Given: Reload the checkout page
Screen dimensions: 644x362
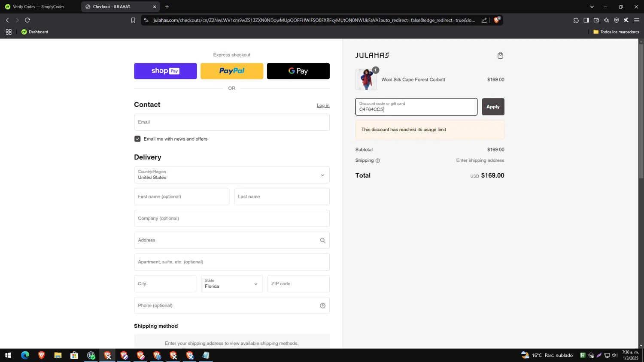Looking at the screenshot, I should [27, 20].
